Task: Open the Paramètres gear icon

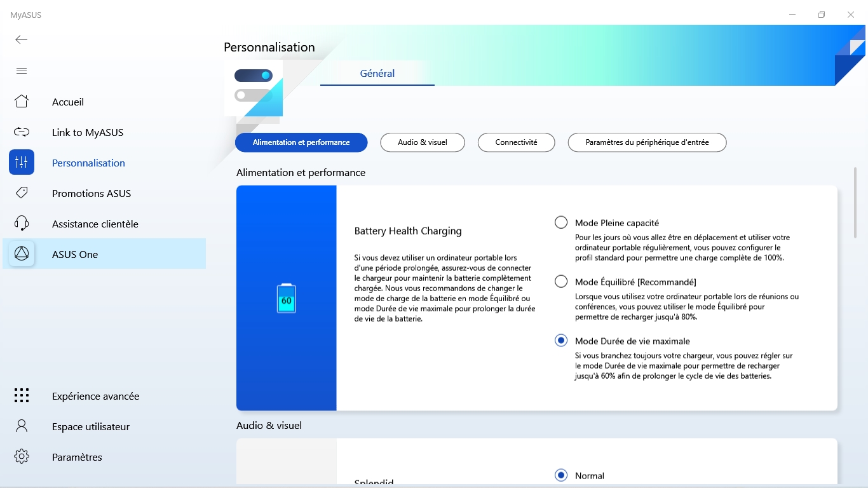Action: tap(22, 456)
